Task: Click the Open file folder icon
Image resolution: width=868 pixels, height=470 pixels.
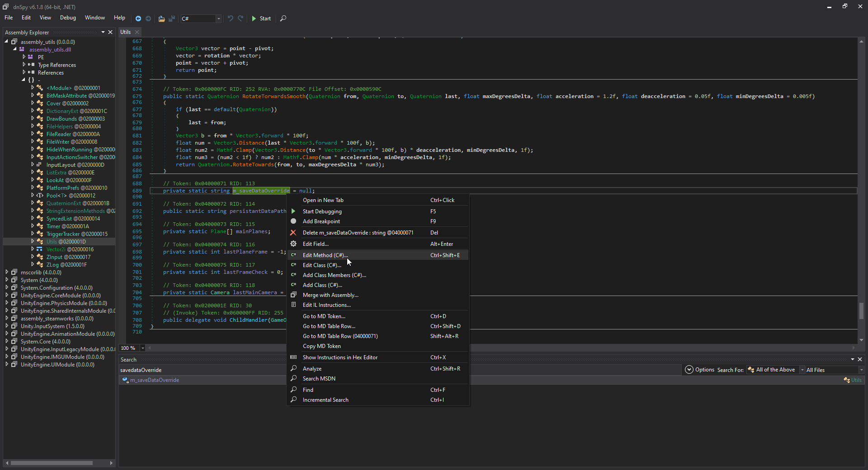Action: point(161,19)
